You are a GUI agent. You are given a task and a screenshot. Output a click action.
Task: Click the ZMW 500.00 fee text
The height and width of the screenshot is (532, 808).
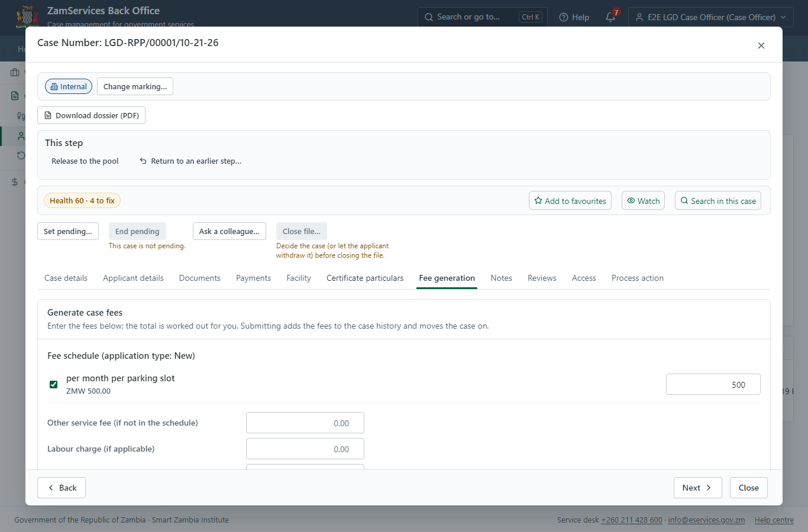point(88,391)
